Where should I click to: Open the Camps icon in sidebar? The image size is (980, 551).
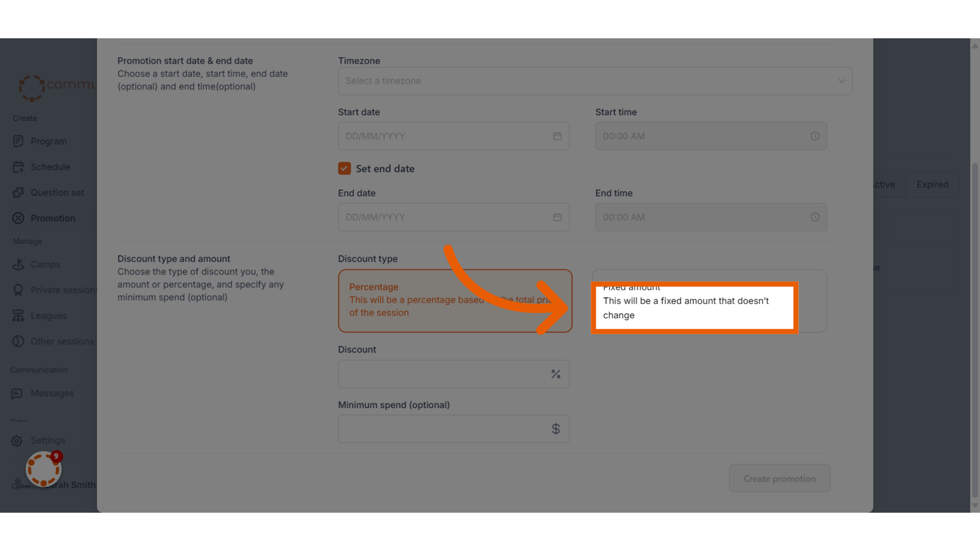[18, 264]
